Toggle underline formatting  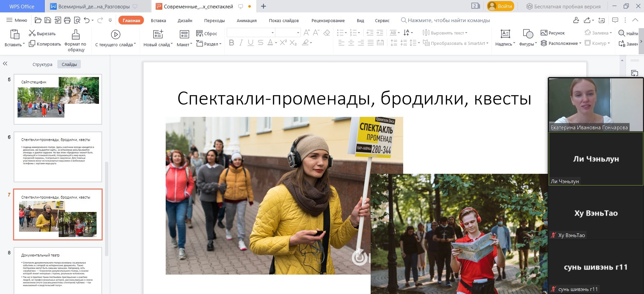(x=251, y=43)
